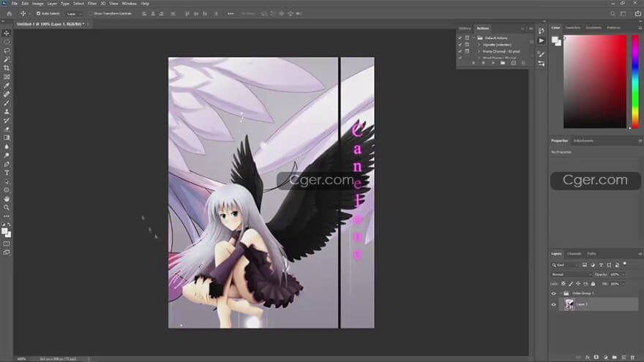
Task: Open more align options ellipsis
Action: pyautogui.click(x=231, y=14)
